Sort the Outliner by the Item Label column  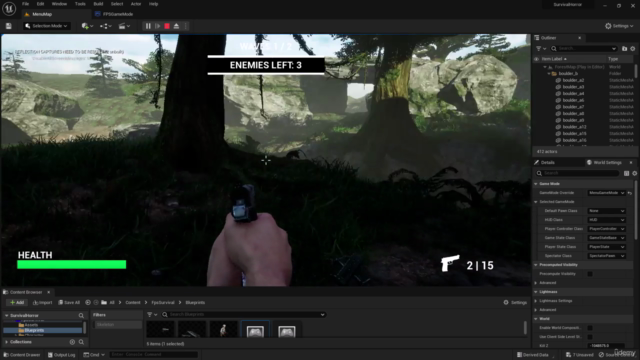[553, 59]
